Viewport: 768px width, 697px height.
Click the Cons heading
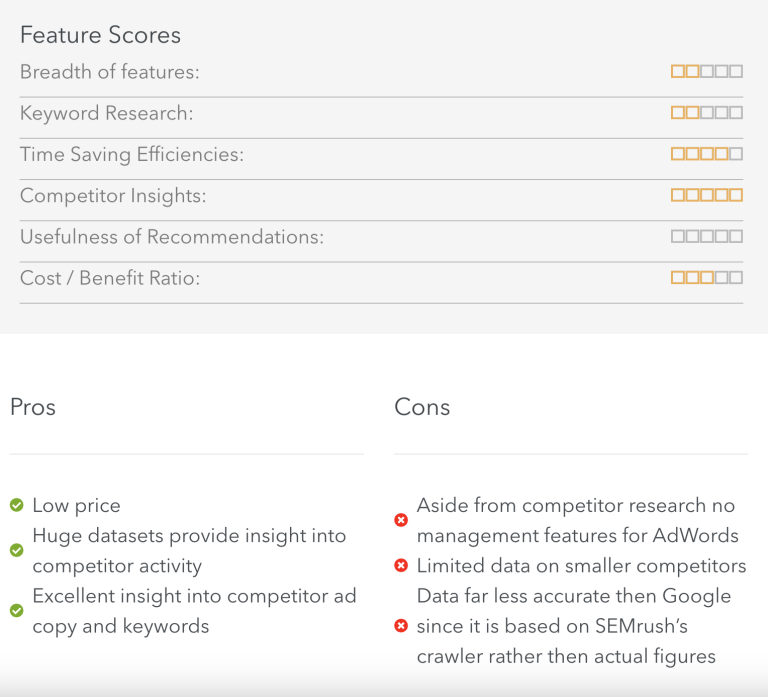coord(422,407)
